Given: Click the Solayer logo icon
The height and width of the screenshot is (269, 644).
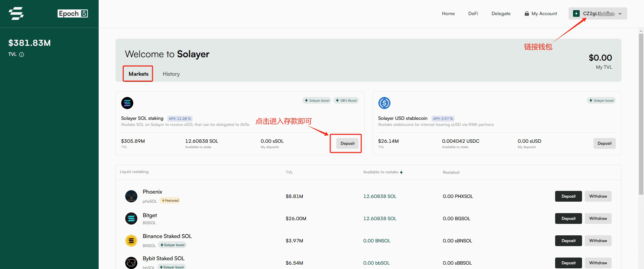Looking at the screenshot, I should pyautogui.click(x=16, y=13).
